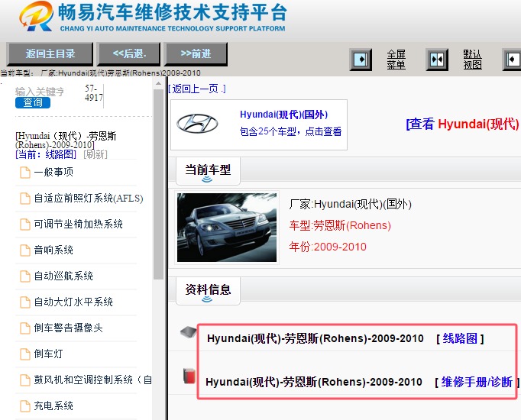Click the page icon beside 自动巡航系统
This screenshot has height=420, width=521.
[x=25, y=276]
